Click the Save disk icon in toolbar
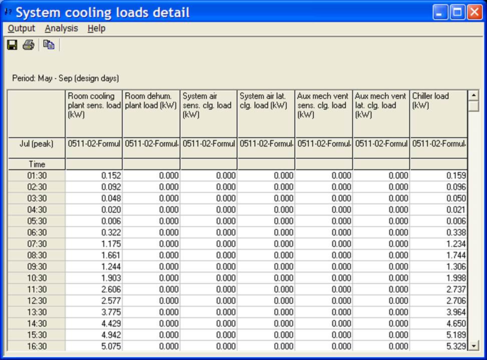This screenshot has height=360, width=487. tap(12, 45)
